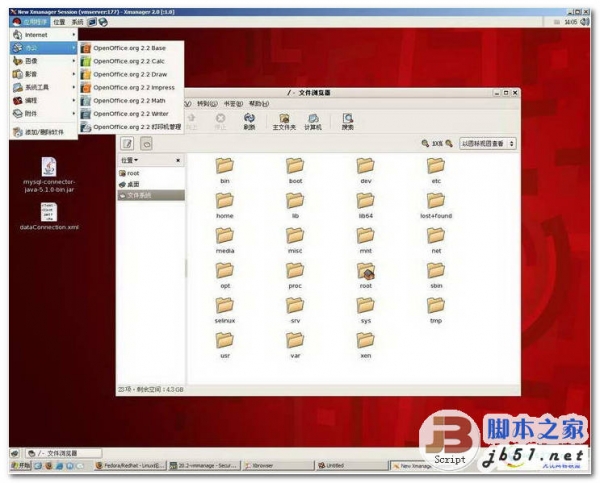Select the lib folder
Image resolution: width=600 pixels, height=483 pixels.
click(295, 206)
